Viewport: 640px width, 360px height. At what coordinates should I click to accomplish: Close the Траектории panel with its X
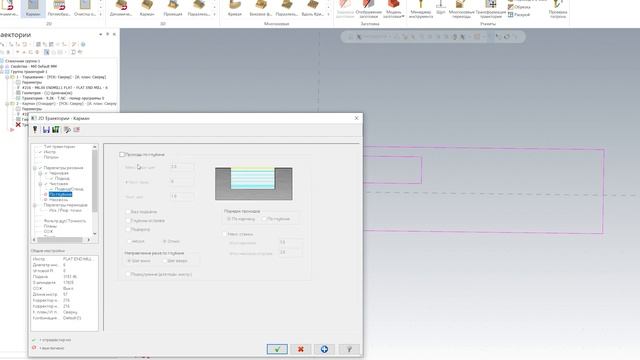[x=114, y=34]
